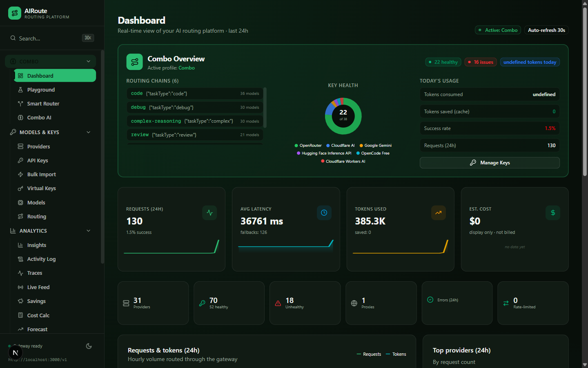Click the Models chip icon
Image resolution: width=588 pixels, height=368 pixels.
click(20, 202)
